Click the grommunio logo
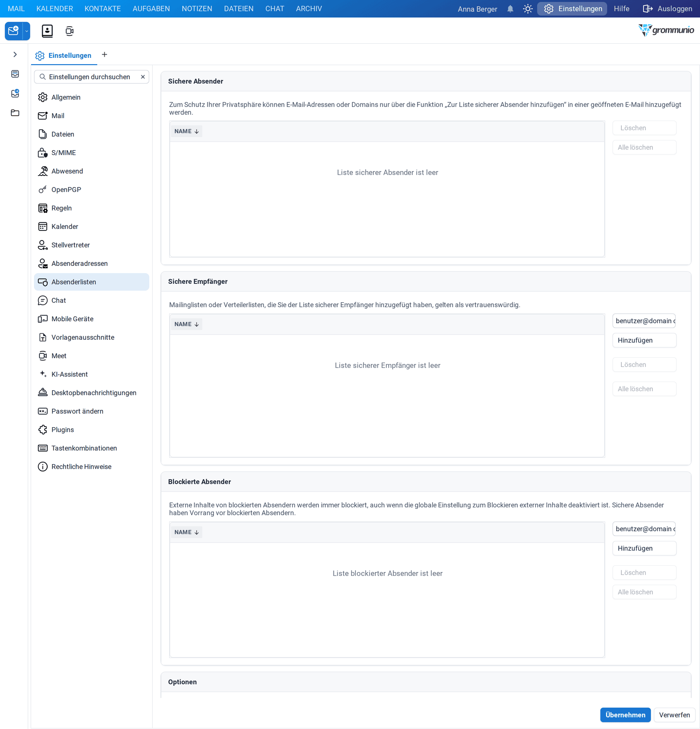This screenshot has width=700, height=729. (666, 30)
